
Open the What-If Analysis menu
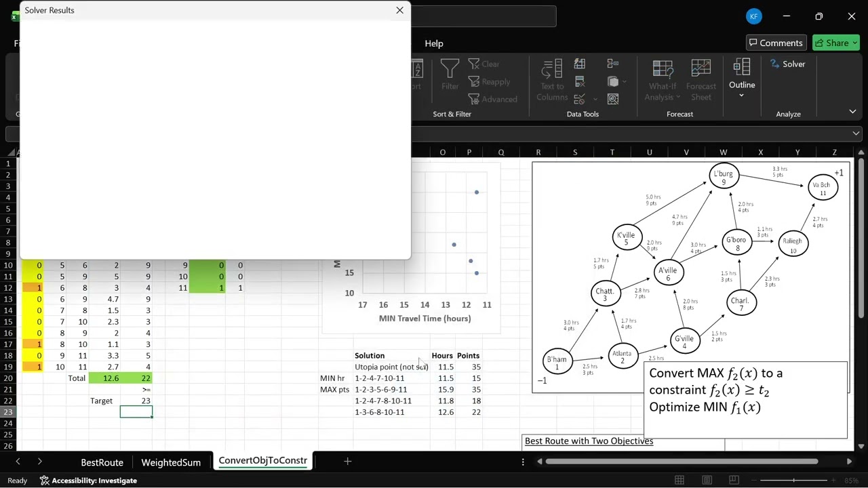coord(663,80)
